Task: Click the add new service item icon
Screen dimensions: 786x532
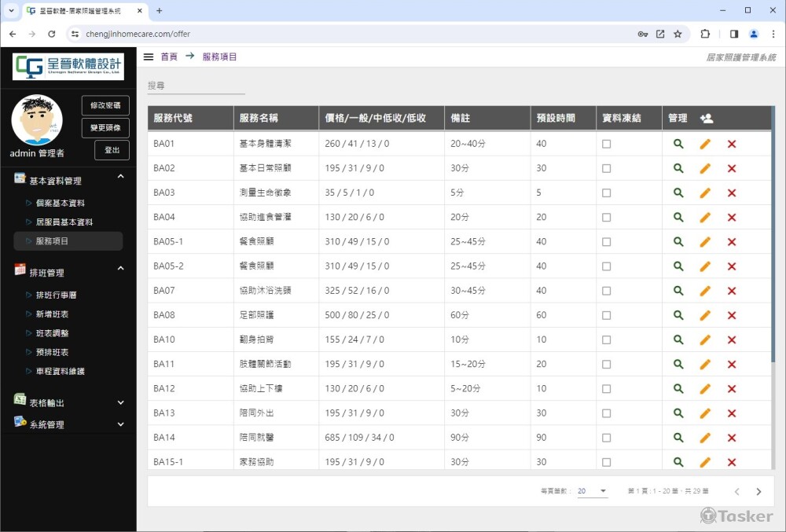Action: 706,119
